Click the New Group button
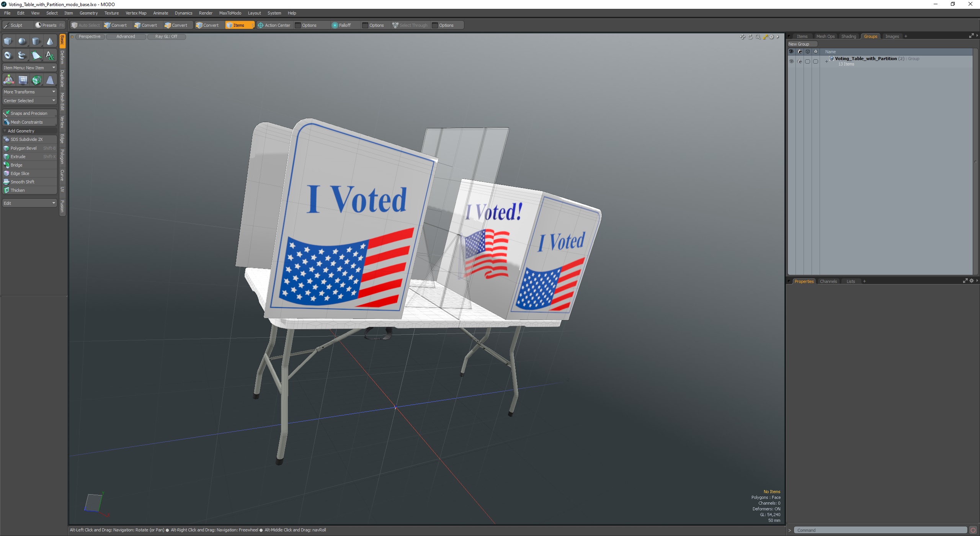Viewport: 980px width, 536px height. pos(799,44)
